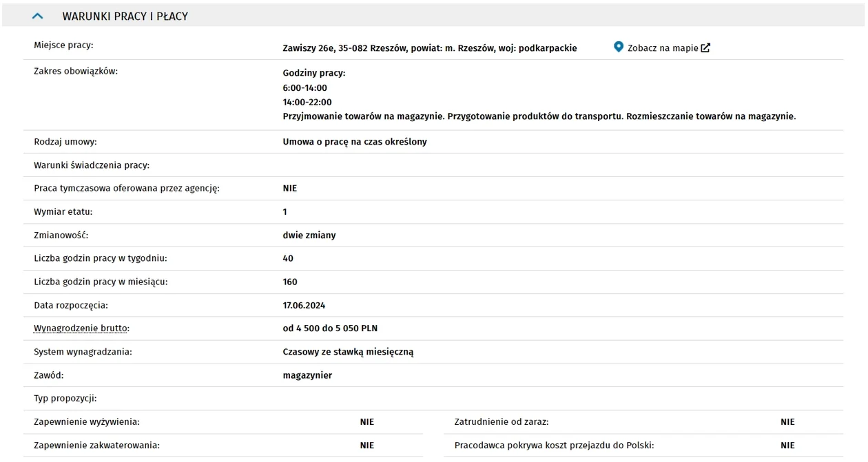Screen dimensions: 868x462
Task: Click the external link icon after 'Zobacz na mapie'
Action: click(705, 48)
